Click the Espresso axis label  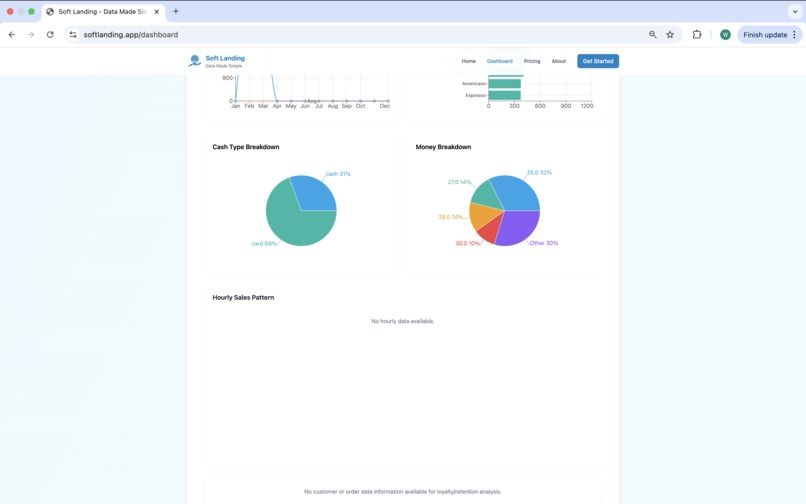coord(475,95)
